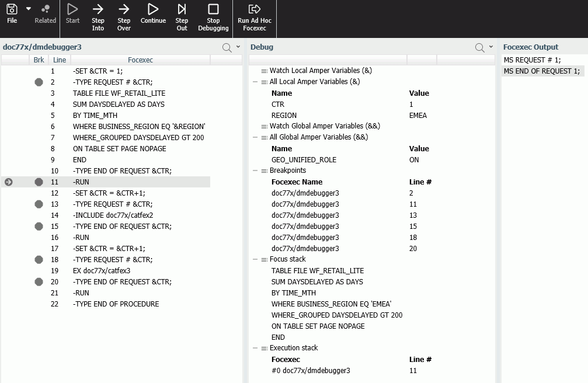This screenshot has height=383, width=588.
Task: Select line 22 -TYPE END OF PROCEDURE
Action: [116, 304]
